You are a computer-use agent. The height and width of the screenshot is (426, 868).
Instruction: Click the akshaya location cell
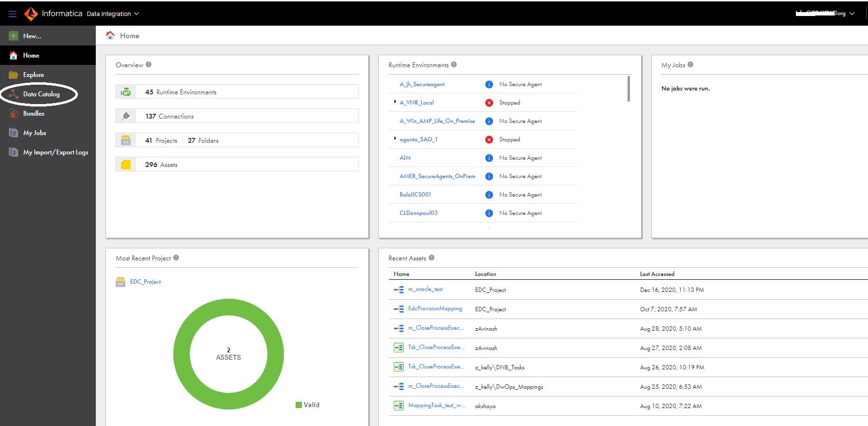(x=485, y=406)
